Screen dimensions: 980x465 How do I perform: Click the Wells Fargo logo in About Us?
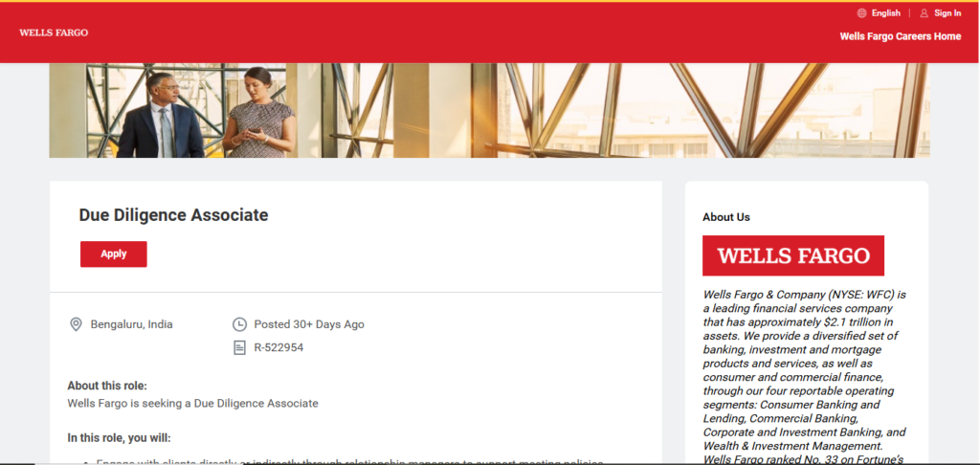[793, 255]
